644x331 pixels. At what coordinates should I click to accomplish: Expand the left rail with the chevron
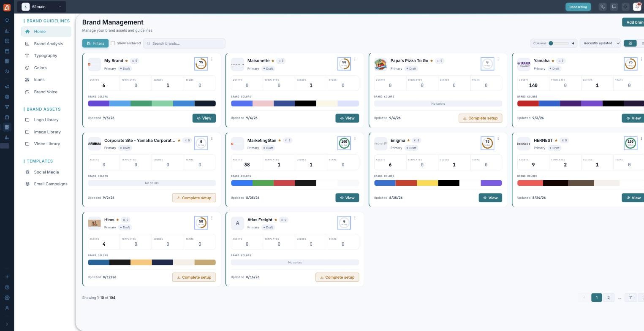point(7,324)
